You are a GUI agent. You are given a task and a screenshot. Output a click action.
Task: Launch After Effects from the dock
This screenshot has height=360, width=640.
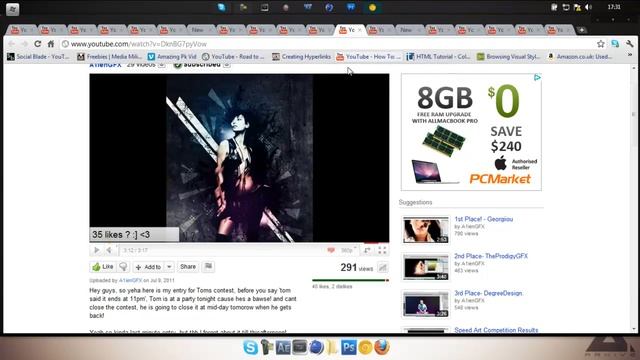pyautogui.click(x=283, y=347)
